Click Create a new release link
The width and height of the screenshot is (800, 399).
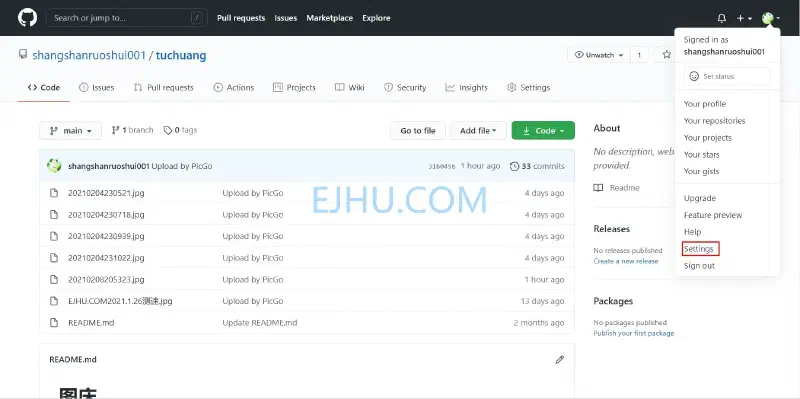tap(626, 261)
